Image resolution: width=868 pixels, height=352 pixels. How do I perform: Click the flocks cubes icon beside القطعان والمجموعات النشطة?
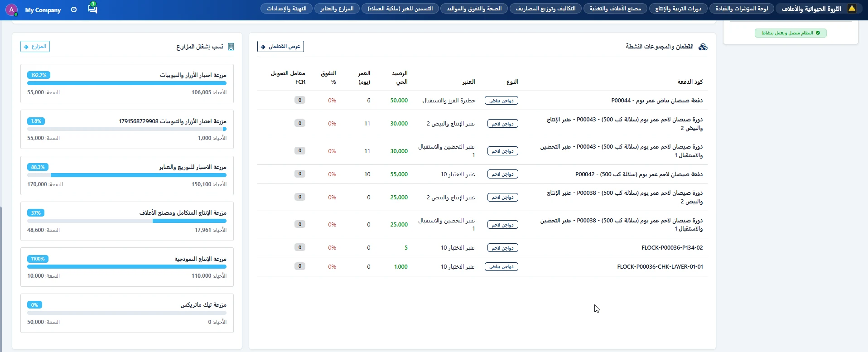click(x=703, y=47)
